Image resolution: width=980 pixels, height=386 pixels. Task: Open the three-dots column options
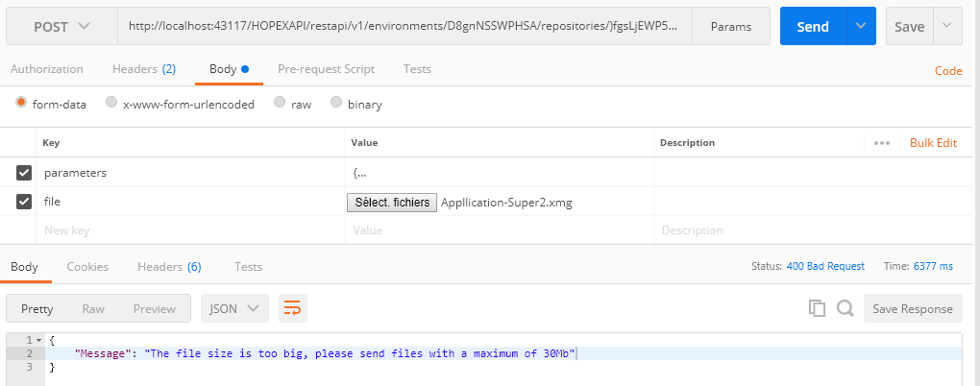click(882, 143)
